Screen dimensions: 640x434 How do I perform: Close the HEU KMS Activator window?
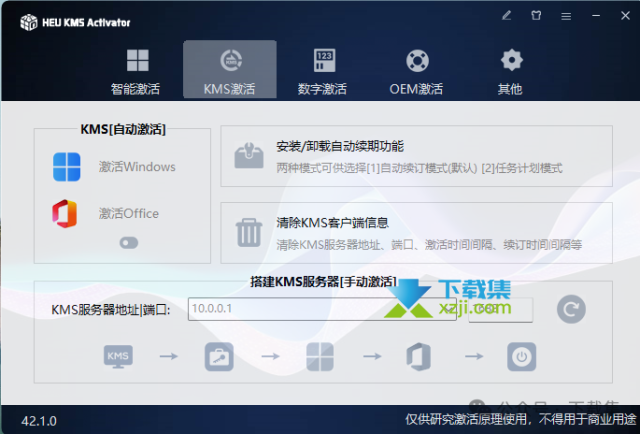[x=625, y=16]
